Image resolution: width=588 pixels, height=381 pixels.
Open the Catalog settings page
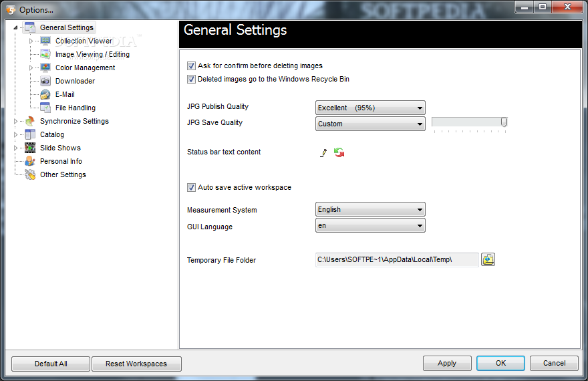click(x=52, y=134)
